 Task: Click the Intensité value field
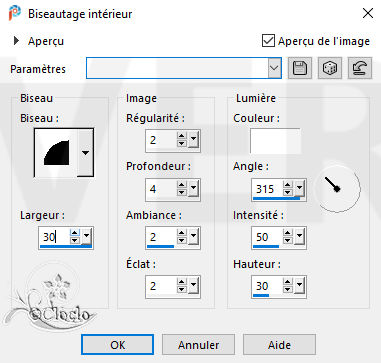[267, 237]
